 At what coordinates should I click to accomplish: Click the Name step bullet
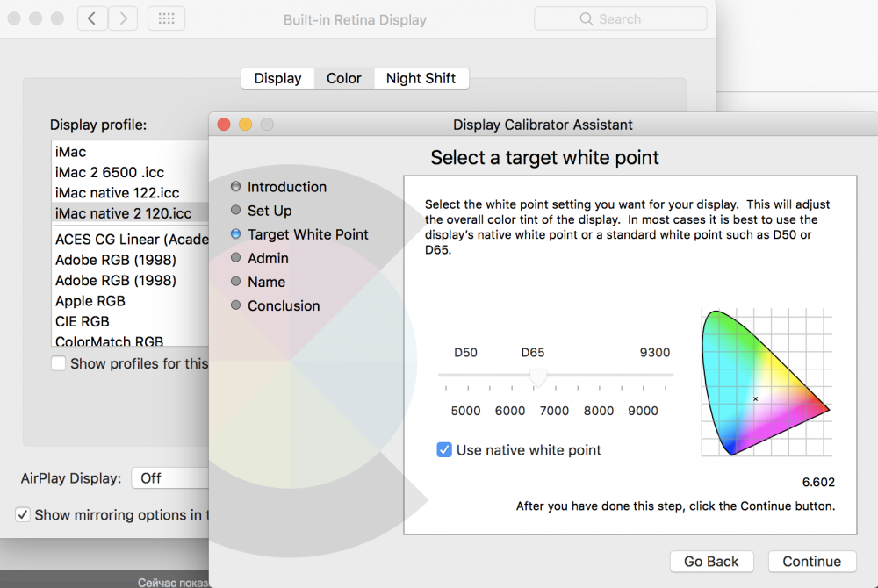tap(235, 282)
